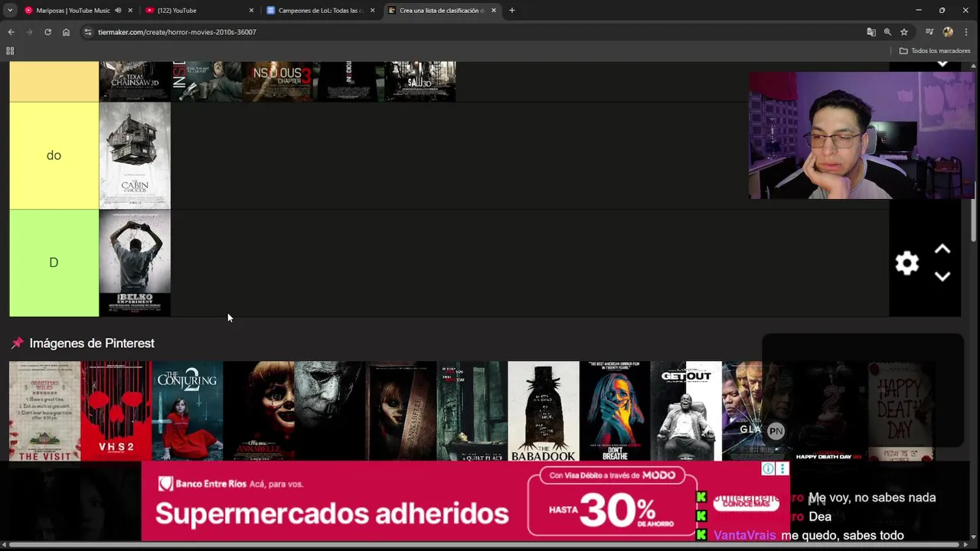
Task: Pick the Don't Breathe poster
Action: click(614, 411)
